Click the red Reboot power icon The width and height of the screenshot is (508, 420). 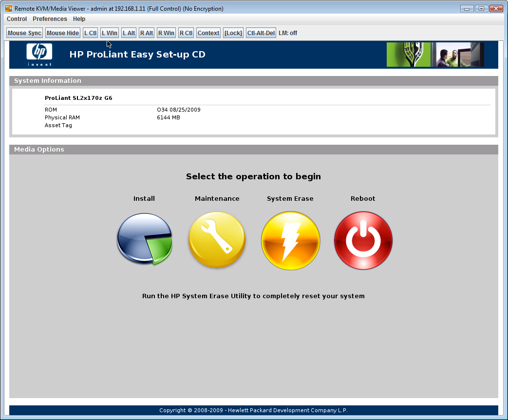click(x=363, y=241)
